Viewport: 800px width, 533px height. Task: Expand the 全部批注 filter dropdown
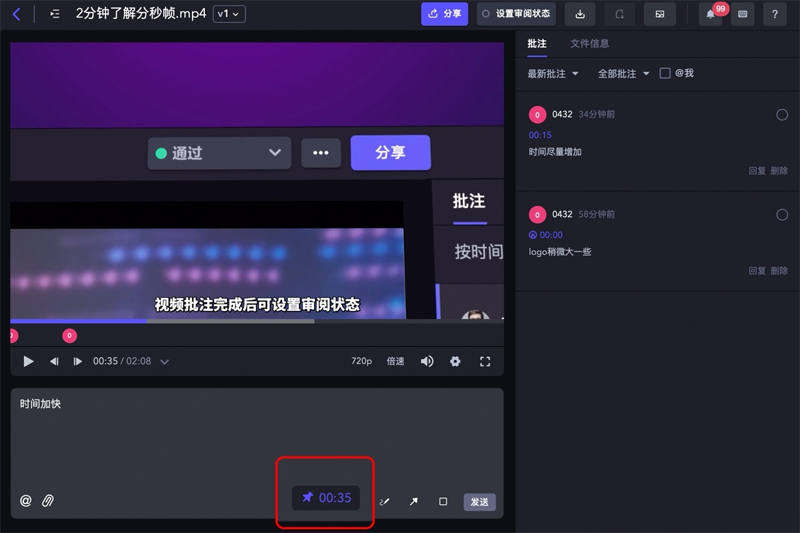tap(623, 74)
